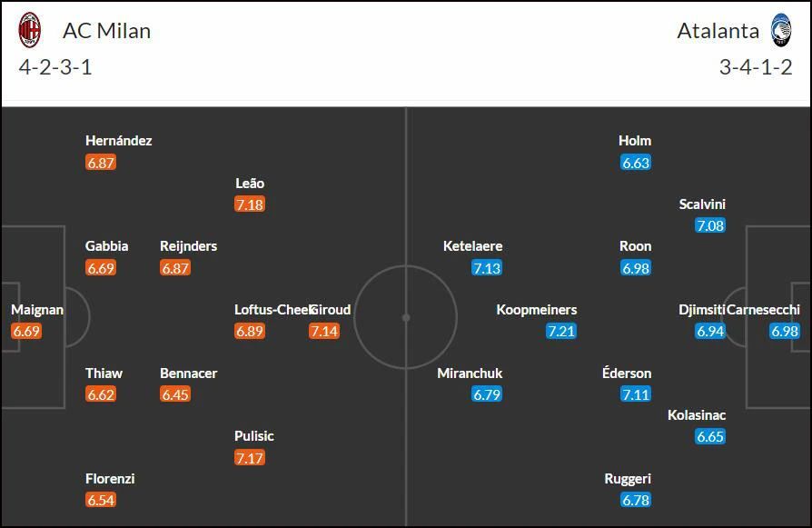Open the AC Milan team name
This screenshot has width=812, height=528.
coord(106,31)
